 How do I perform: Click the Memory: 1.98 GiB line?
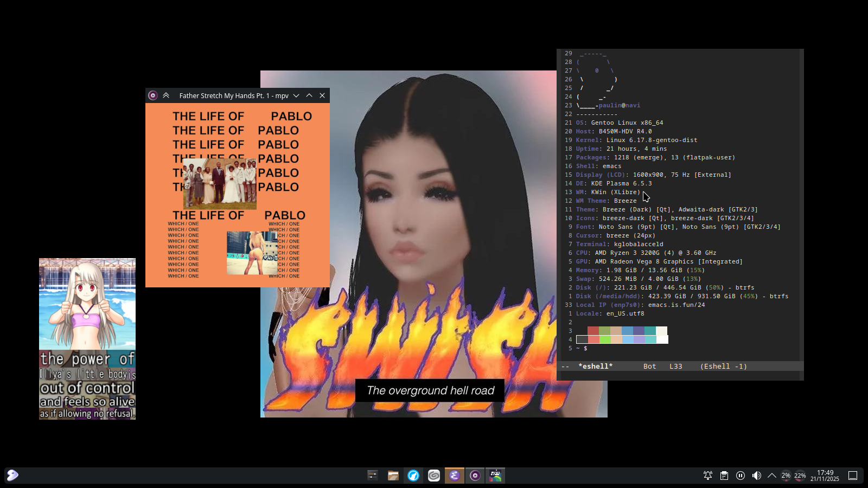(x=641, y=270)
